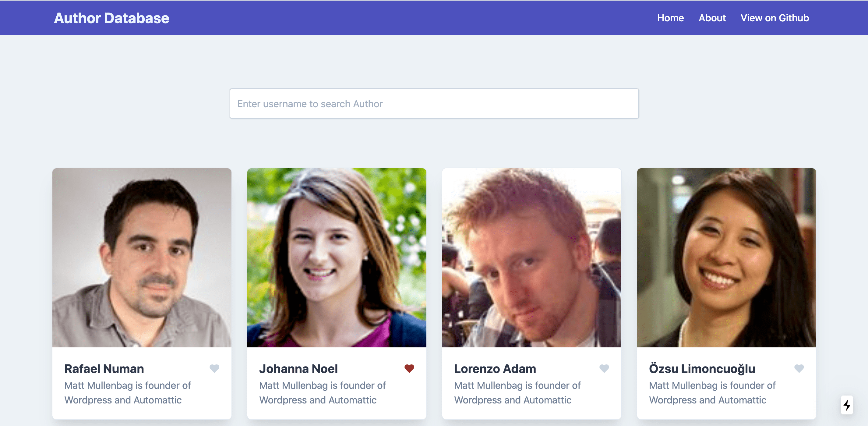This screenshot has width=868, height=426.
Task: Select the Johanna Noel name heading
Action: pos(298,369)
